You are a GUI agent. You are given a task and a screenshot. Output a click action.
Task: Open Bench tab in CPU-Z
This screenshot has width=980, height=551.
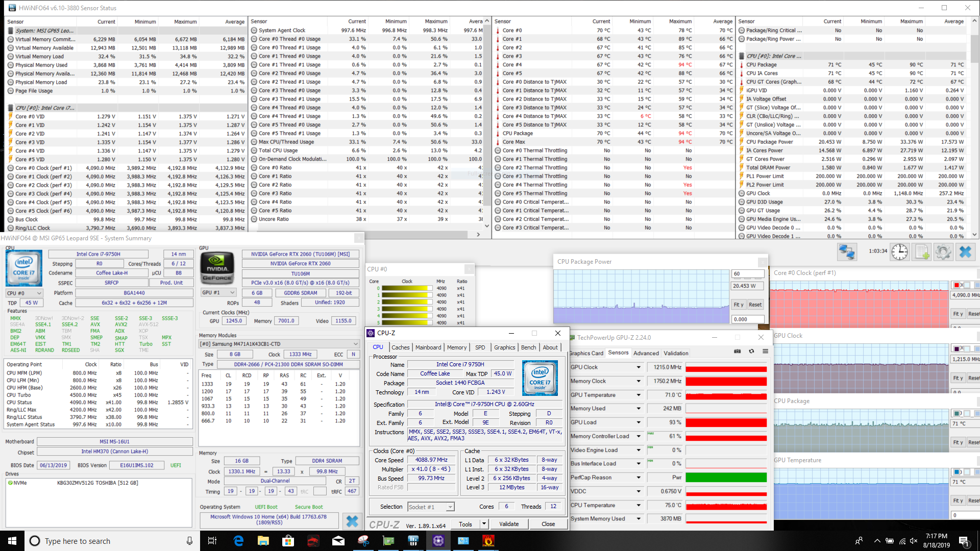pyautogui.click(x=528, y=347)
